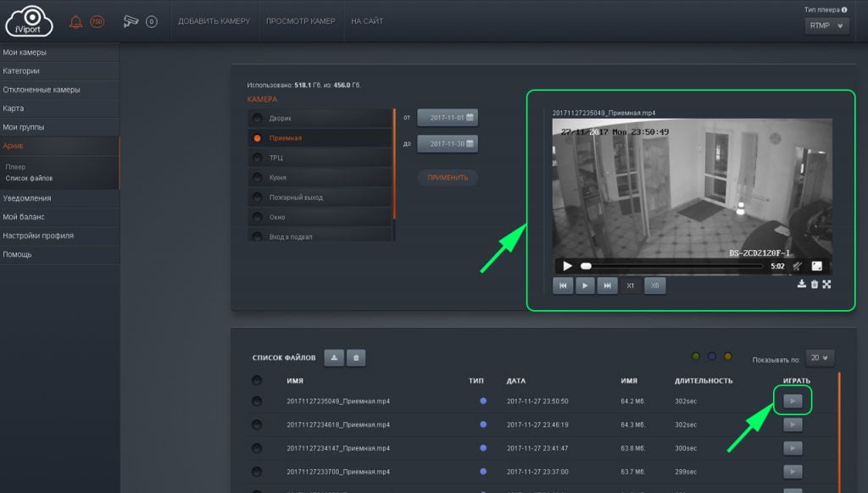Set playback speed to X6
This screenshot has width=868, height=493.
click(654, 285)
